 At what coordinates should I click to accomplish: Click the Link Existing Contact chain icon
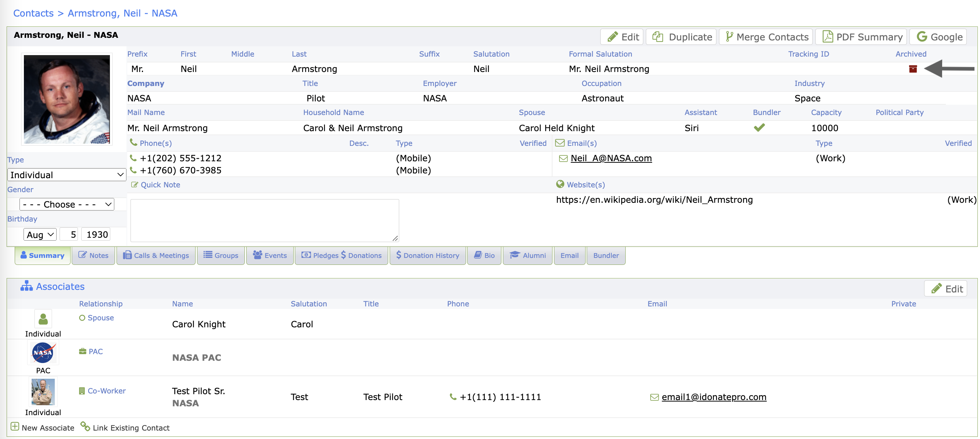pyautogui.click(x=85, y=427)
